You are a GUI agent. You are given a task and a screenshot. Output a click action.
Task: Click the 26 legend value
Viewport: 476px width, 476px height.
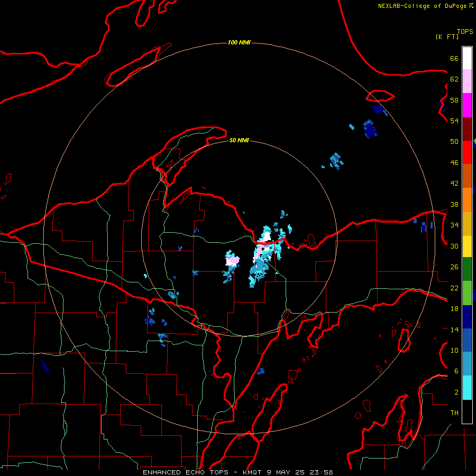point(454,267)
